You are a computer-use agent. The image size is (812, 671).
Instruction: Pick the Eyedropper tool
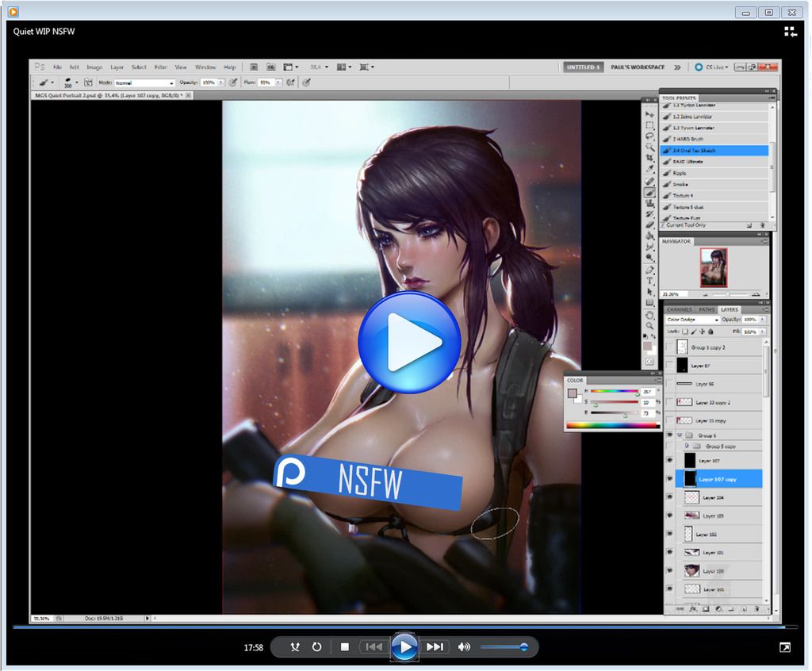649,169
